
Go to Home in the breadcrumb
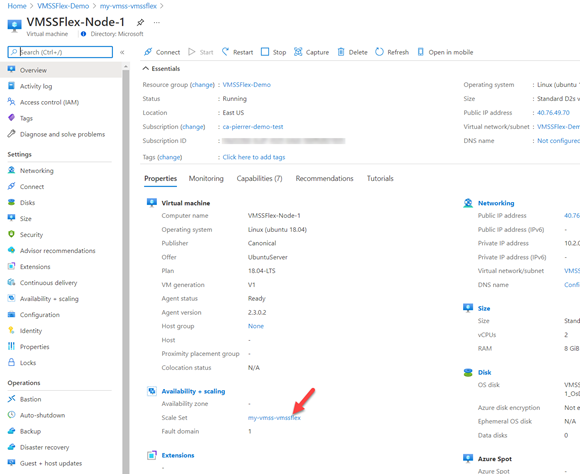pyautogui.click(x=17, y=6)
